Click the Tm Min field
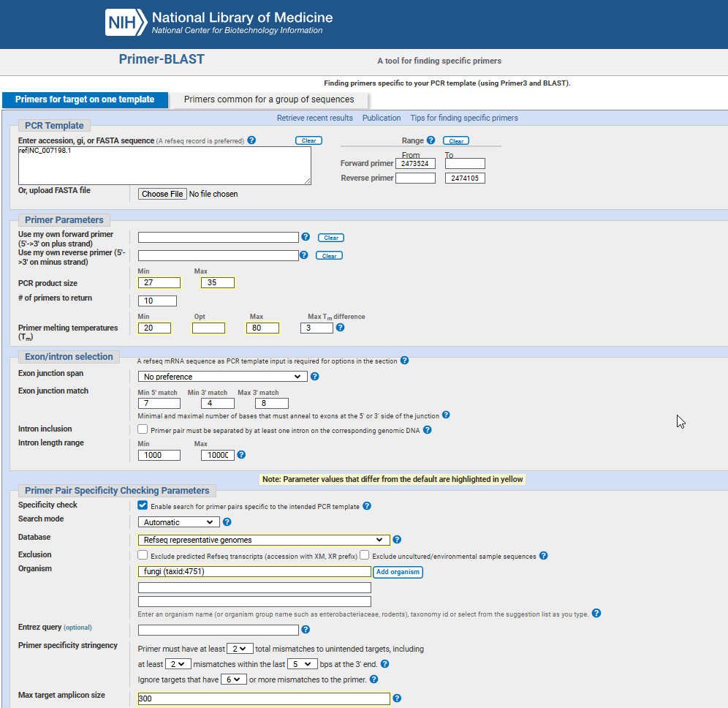 [x=155, y=328]
